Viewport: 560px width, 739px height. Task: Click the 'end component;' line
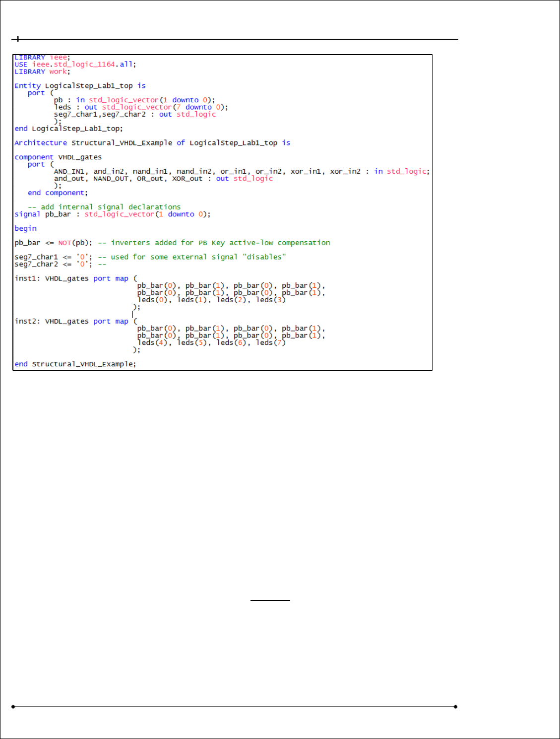(58, 193)
